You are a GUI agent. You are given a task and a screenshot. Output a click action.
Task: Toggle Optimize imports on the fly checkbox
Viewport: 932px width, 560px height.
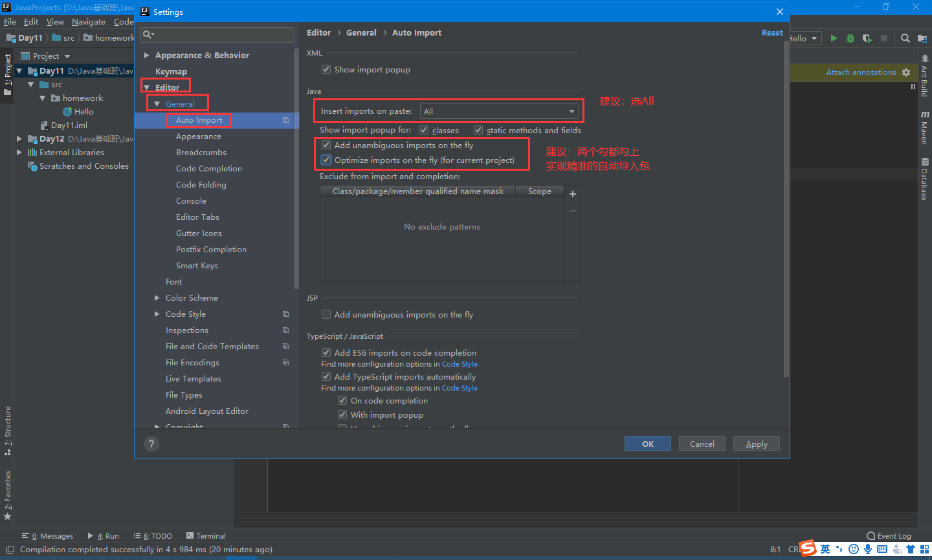[x=326, y=160]
